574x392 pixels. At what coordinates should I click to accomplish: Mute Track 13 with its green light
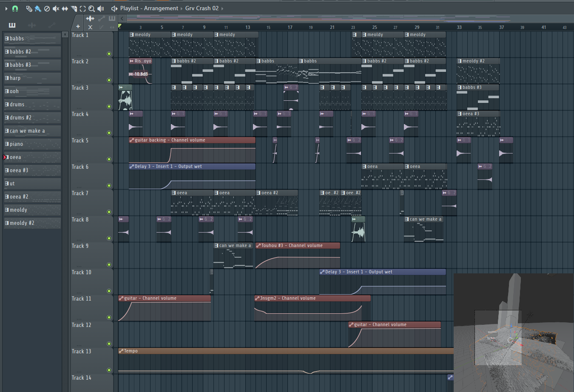coord(109,370)
